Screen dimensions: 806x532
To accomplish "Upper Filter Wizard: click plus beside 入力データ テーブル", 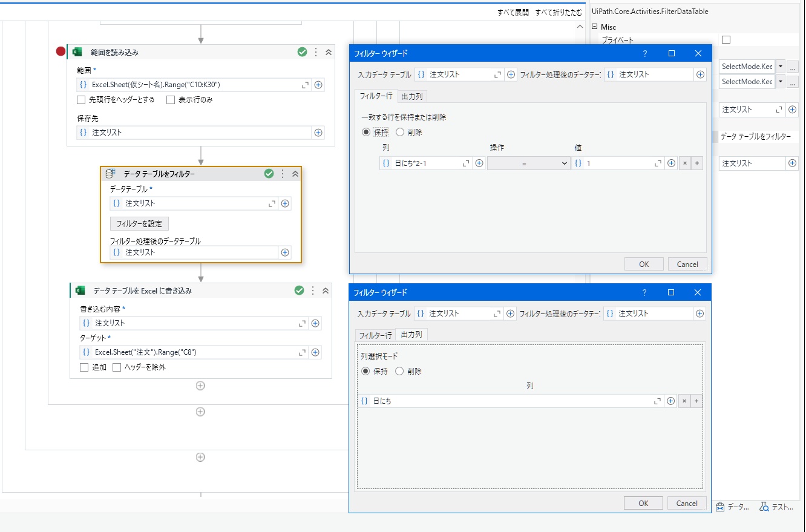I will coord(511,74).
